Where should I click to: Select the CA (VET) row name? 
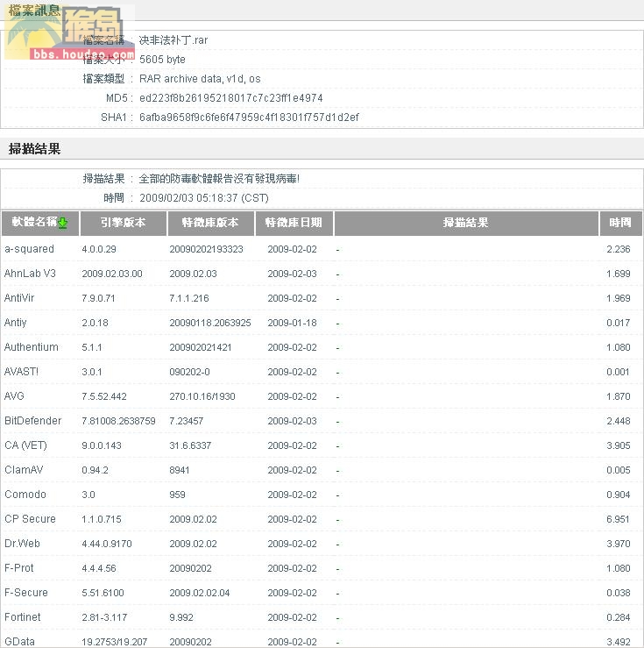26,445
